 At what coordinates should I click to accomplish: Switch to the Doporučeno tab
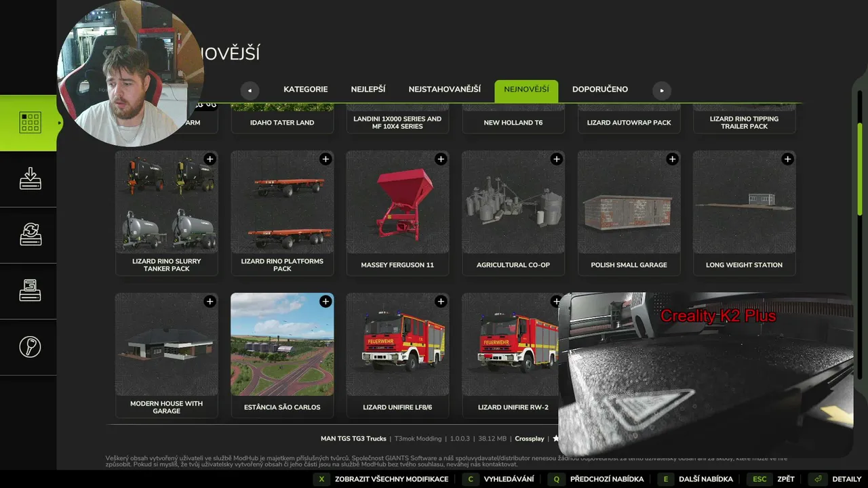[x=600, y=89]
